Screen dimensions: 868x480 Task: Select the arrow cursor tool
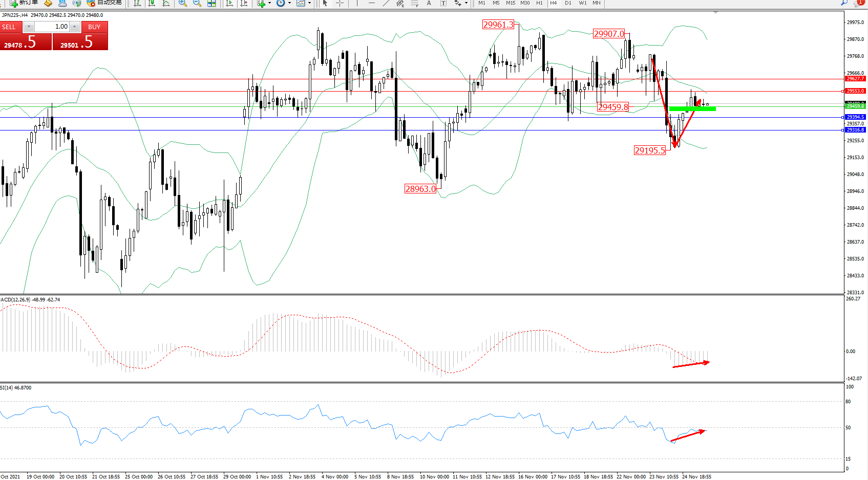coord(325,3)
